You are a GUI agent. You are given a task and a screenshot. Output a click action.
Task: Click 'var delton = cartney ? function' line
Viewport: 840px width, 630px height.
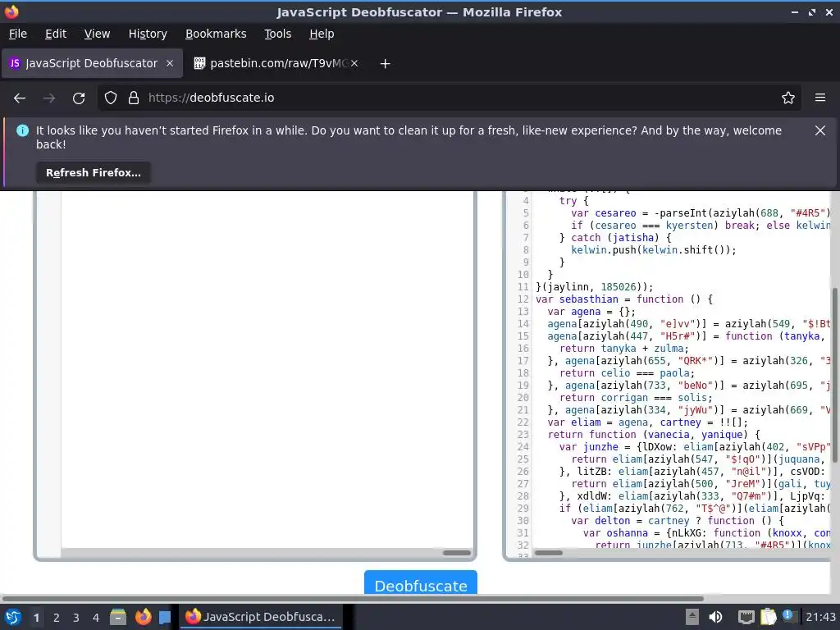(x=677, y=521)
